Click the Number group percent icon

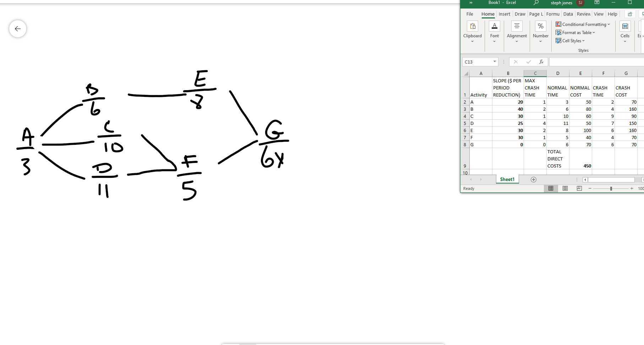(540, 26)
